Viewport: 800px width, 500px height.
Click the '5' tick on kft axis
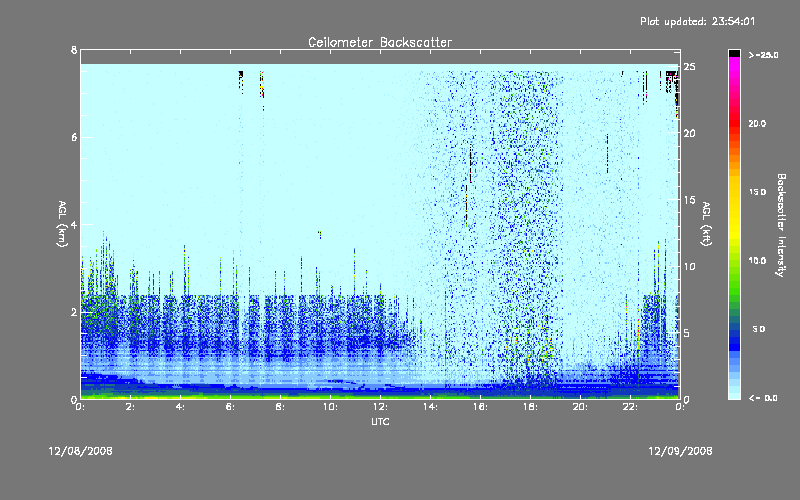687,333
